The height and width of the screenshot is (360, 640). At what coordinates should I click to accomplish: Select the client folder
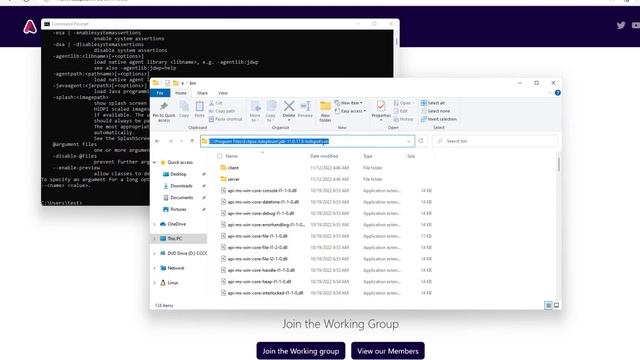(x=233, y=168)
